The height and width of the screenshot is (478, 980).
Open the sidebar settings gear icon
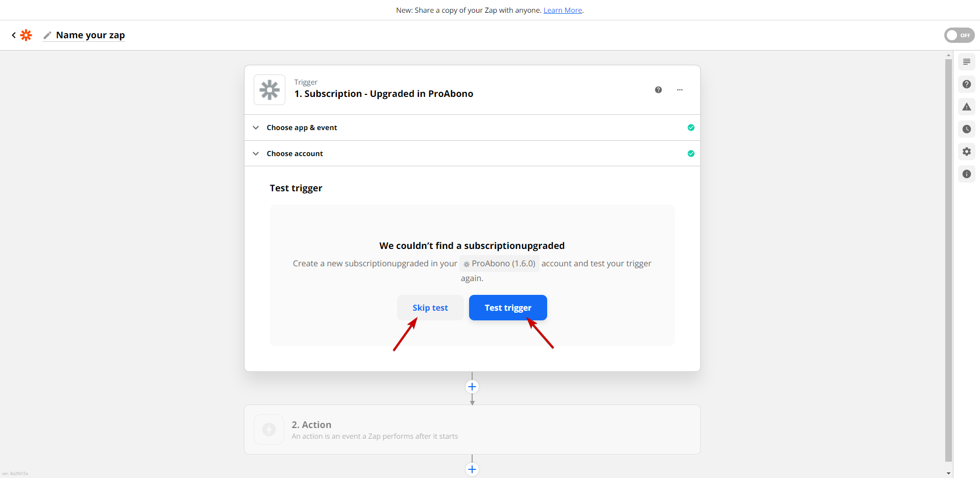click(x=967, y=152)
